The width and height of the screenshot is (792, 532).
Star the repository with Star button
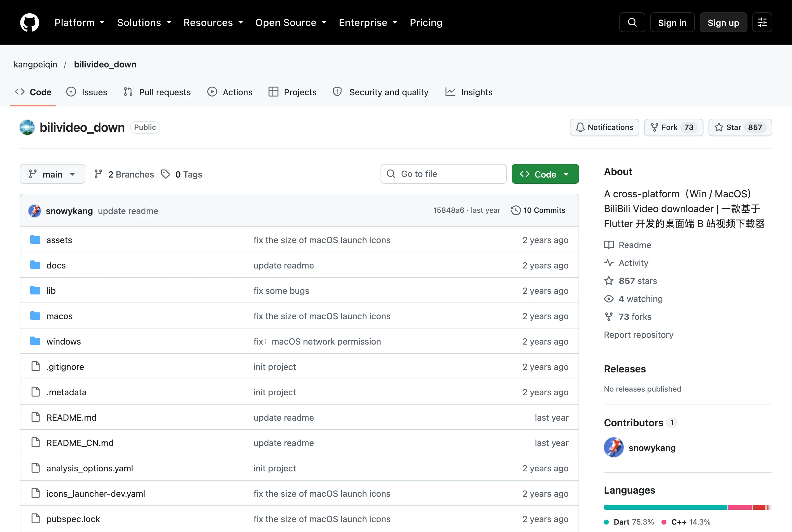(740, 127)
